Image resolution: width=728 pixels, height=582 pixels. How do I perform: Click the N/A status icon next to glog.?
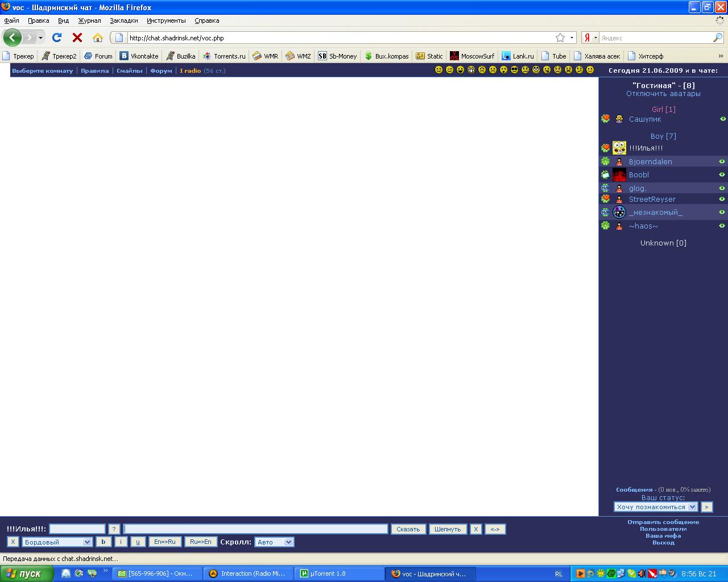pos(605,188)
